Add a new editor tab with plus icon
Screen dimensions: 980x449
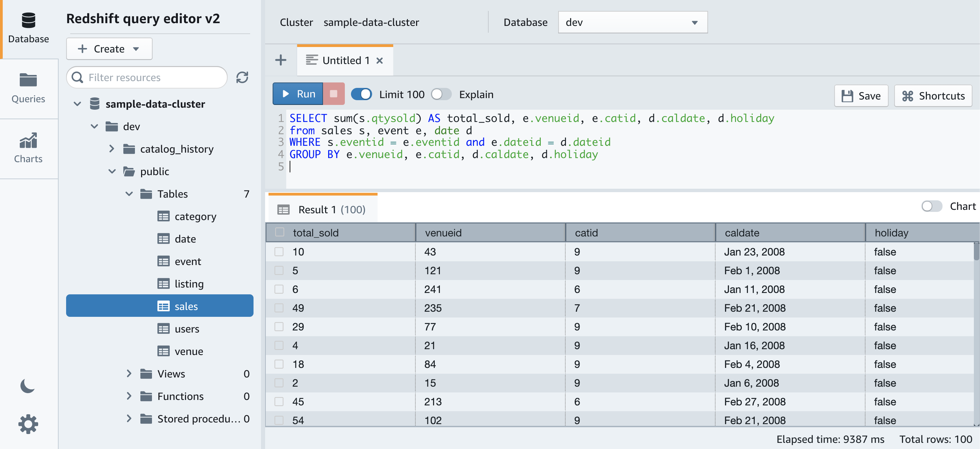(280, 60)
